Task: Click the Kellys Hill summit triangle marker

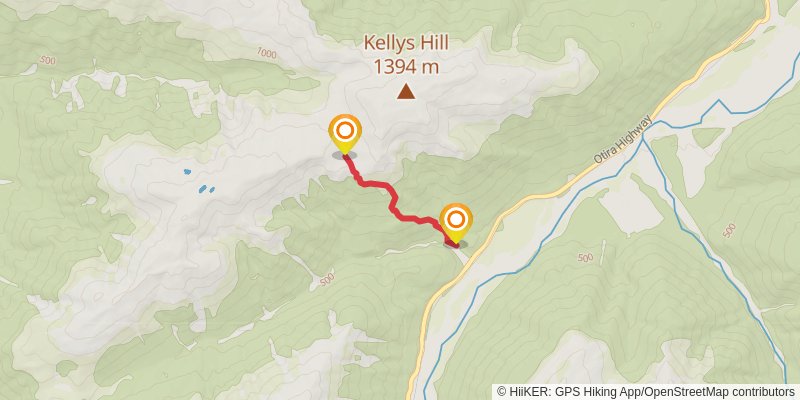Action: coord(406,91)
